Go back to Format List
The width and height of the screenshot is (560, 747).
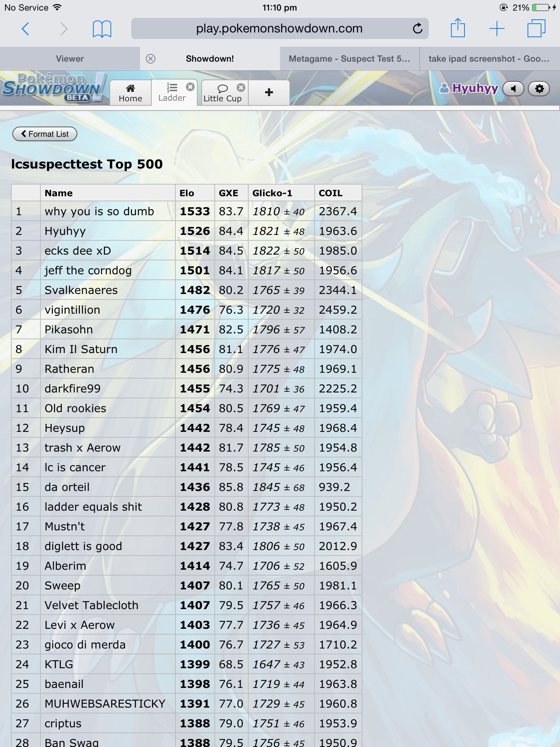[45, 134]
